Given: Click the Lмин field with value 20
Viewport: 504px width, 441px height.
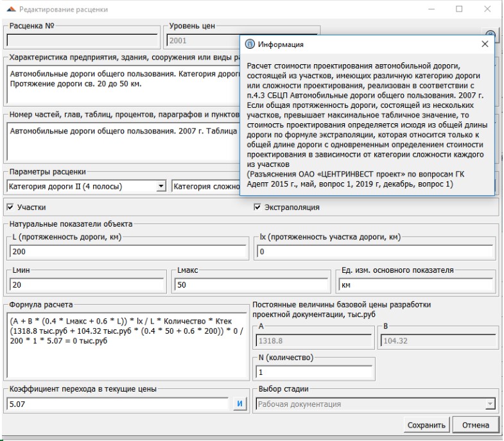Looking at the screenshot, I should click(87, 285).
